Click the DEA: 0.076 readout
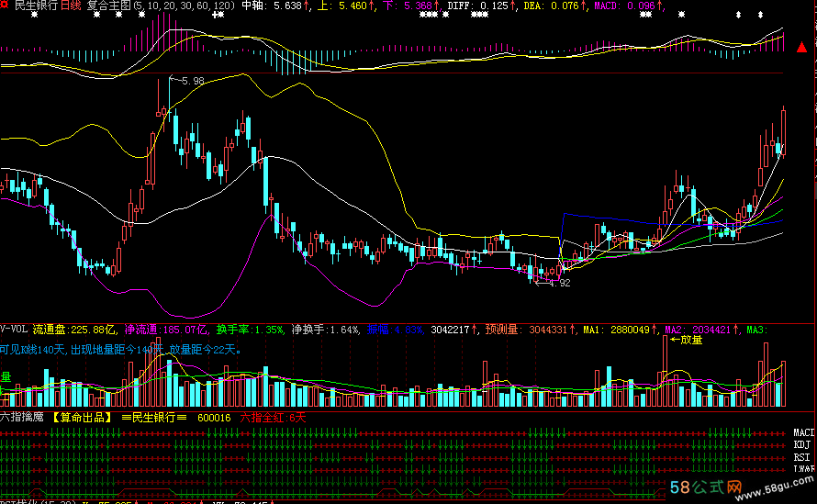 click(x=554, y=6)
